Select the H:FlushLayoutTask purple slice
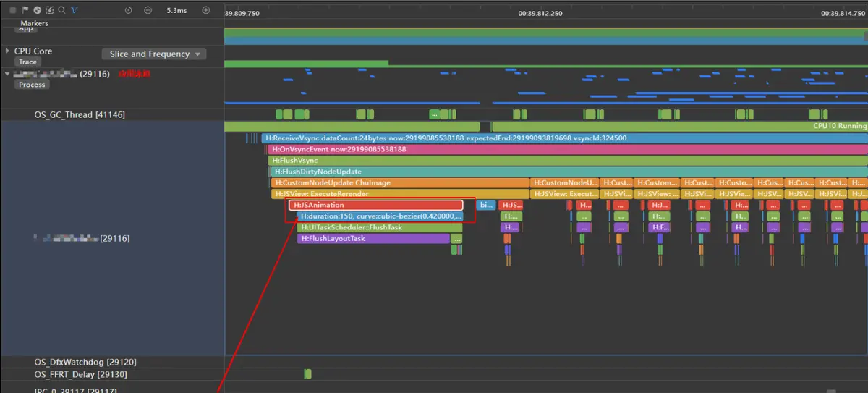Viewport: 868px width, 393px height. click(379, 239)
